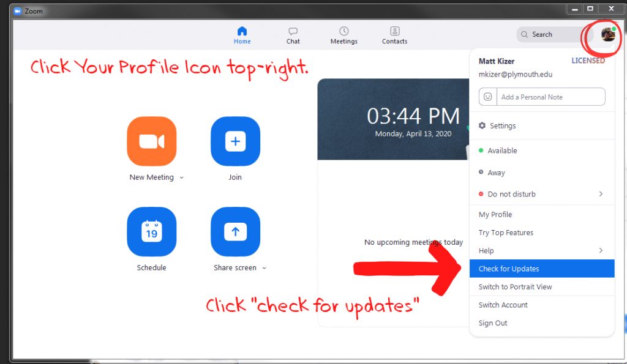Expand the New Meeting dropdown chevron

pos(181,177)
